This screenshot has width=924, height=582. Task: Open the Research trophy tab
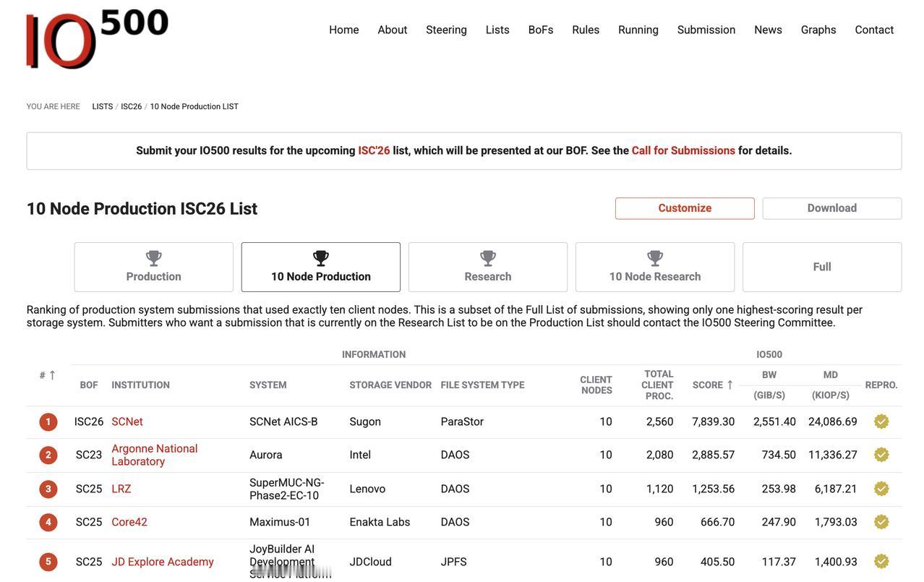[488, 267]
